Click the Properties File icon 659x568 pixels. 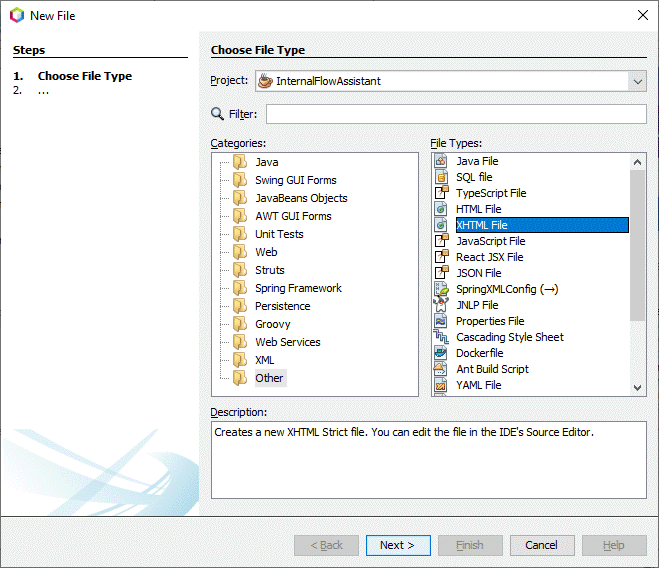[440, 321]
